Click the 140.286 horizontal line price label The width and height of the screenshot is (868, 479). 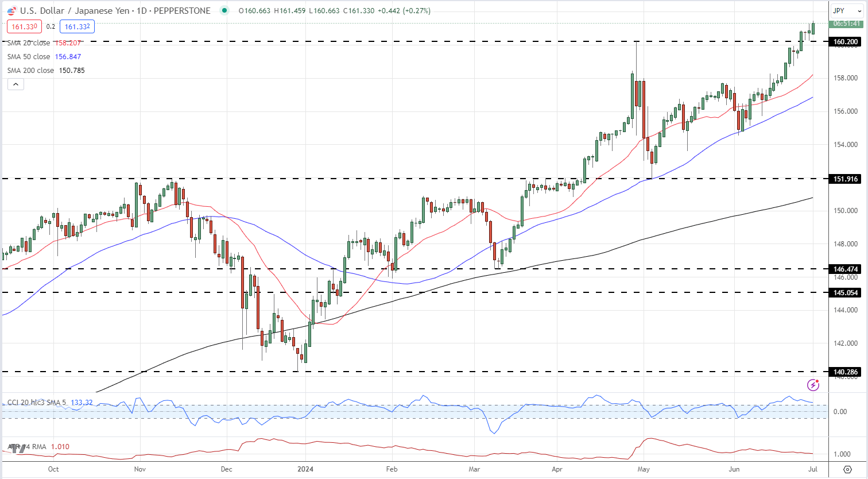(x=846, y=372)
